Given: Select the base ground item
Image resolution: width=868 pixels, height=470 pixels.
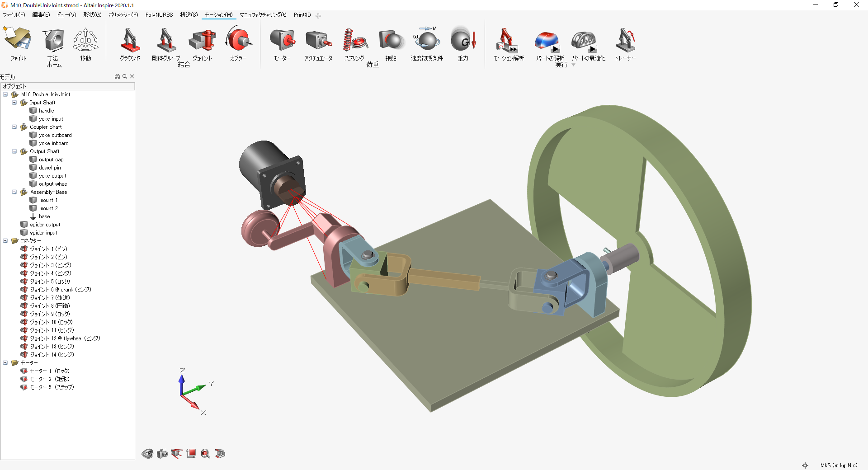Looking at the screenshot, I should [44, 216].
